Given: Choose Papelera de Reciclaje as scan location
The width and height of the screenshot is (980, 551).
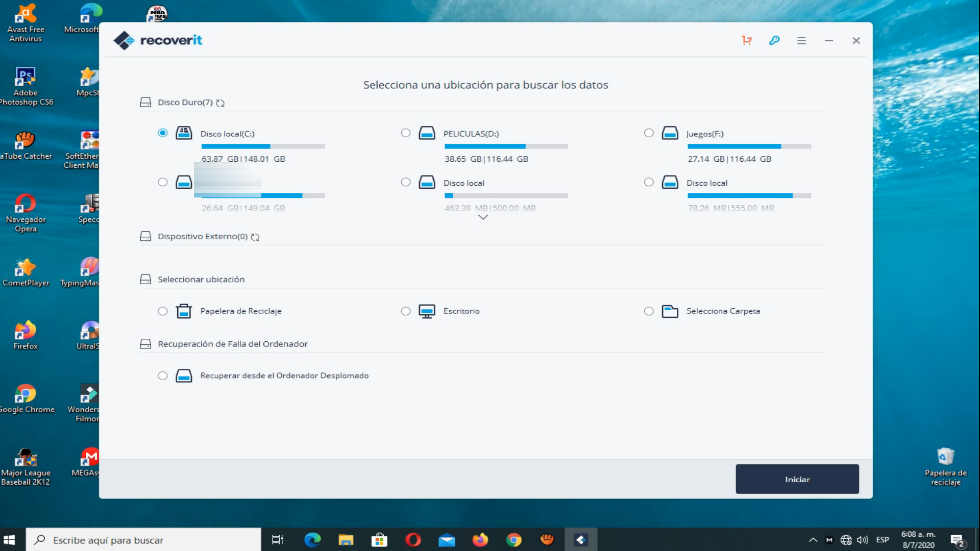Looking at the screenshot, I should (x=162, y=311).
